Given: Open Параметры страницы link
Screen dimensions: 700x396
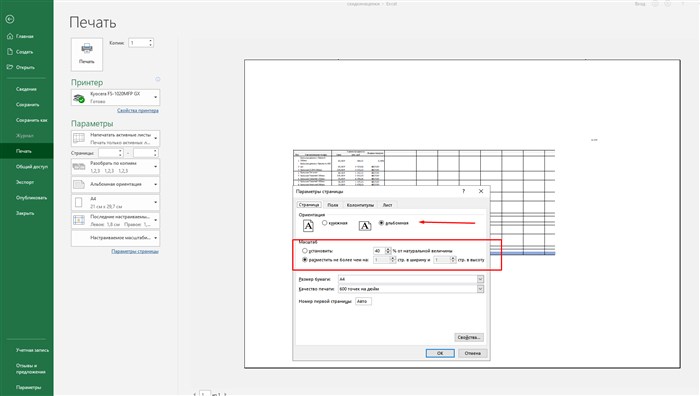Looking at the screenshot, I should 135,251.
